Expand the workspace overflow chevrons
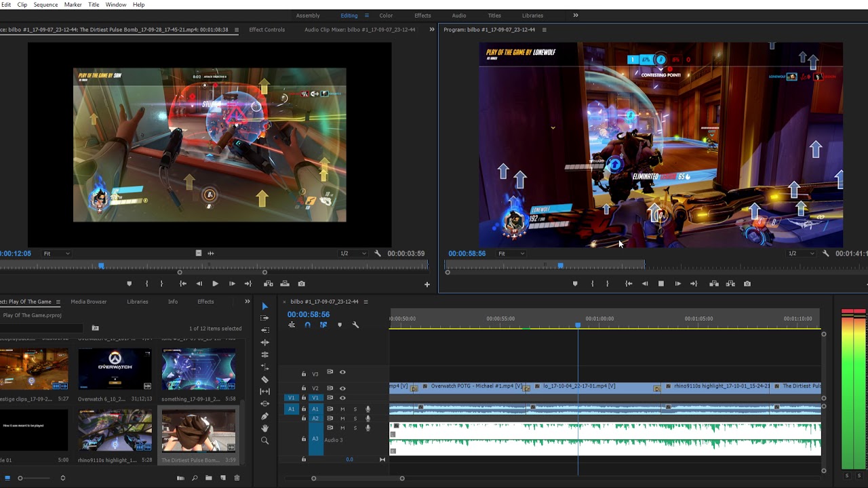The image size is (868, 488). pos(576,16)
